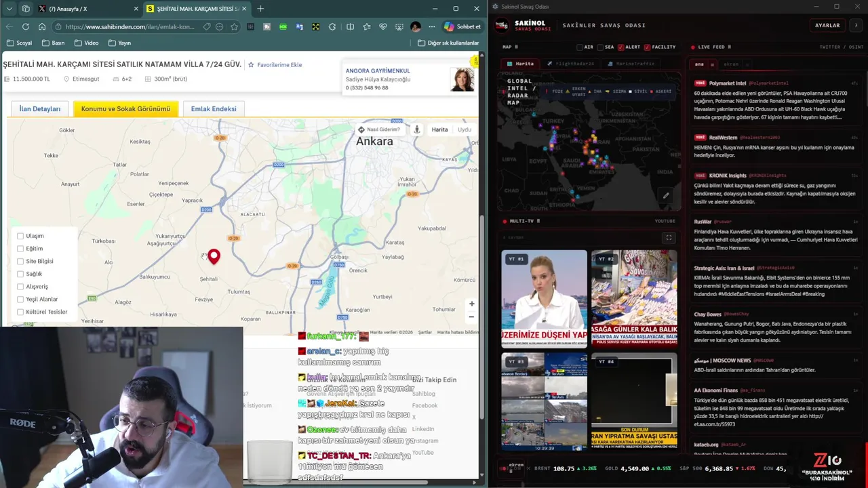Image resolution: width=868 pixels, height=488 pixels.
Task: Add listing with Favorilerime Ekle
Action: tap(275, 65)
